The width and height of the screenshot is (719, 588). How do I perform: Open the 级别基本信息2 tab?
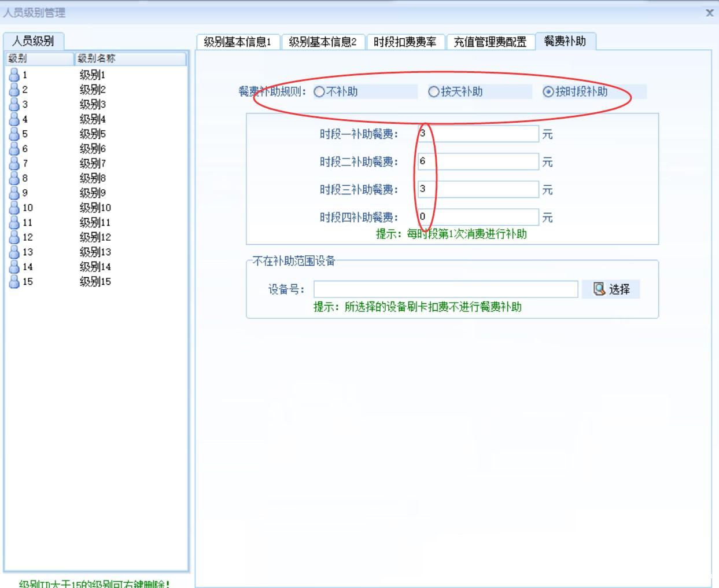(323, 42)
